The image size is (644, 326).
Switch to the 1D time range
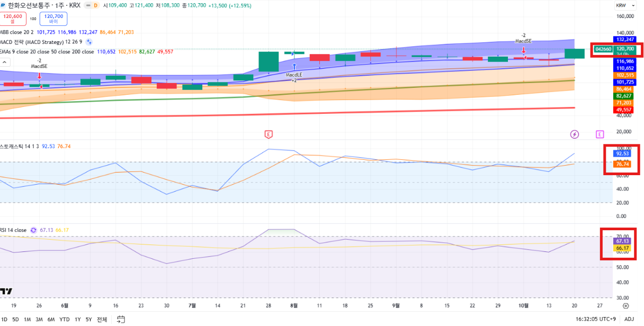tap(5, 319)
